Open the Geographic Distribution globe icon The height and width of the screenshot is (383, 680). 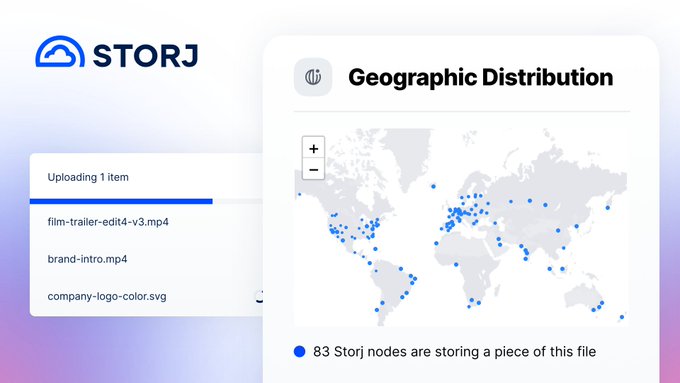(313, 77)
